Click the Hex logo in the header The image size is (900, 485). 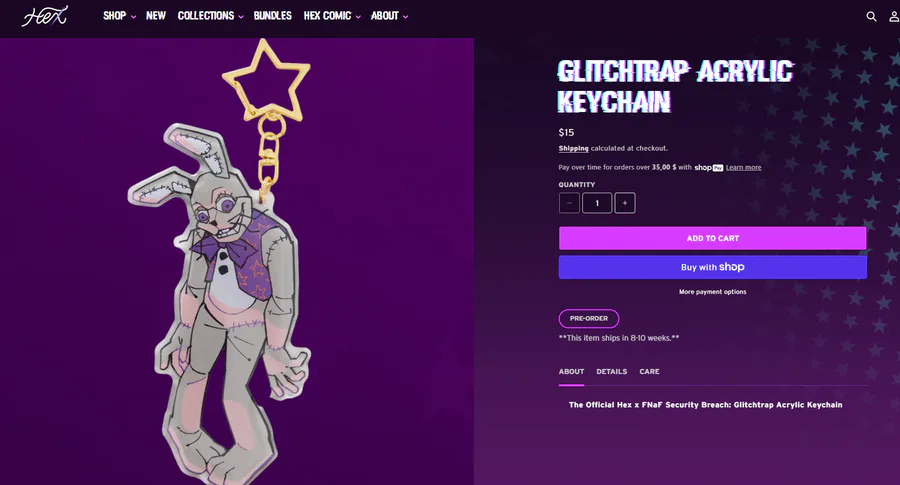pyautogui.click(x=45, y=15)
